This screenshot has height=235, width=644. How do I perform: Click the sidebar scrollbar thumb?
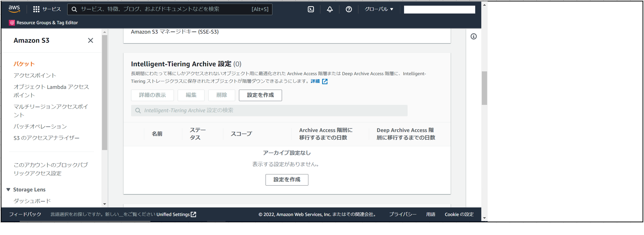(x=105, y=92)
